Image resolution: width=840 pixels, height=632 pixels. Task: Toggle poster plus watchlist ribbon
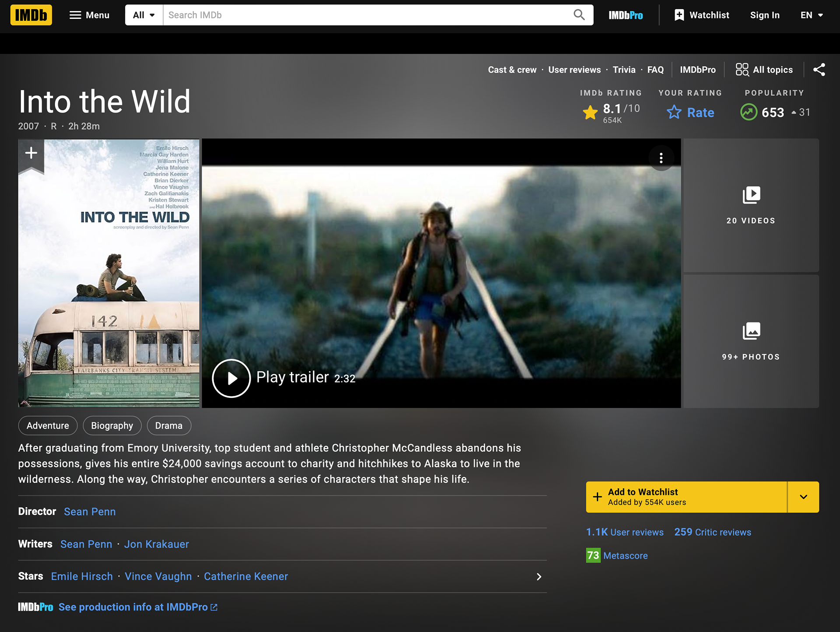tap(31, 154)
